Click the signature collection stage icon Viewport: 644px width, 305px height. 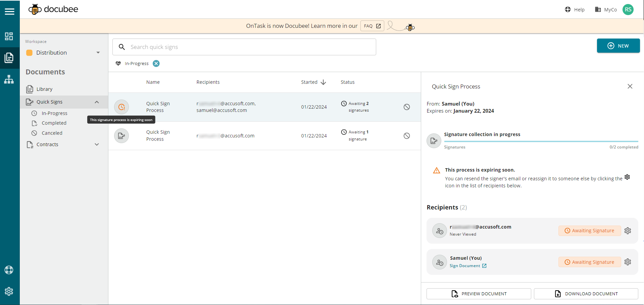434,141
